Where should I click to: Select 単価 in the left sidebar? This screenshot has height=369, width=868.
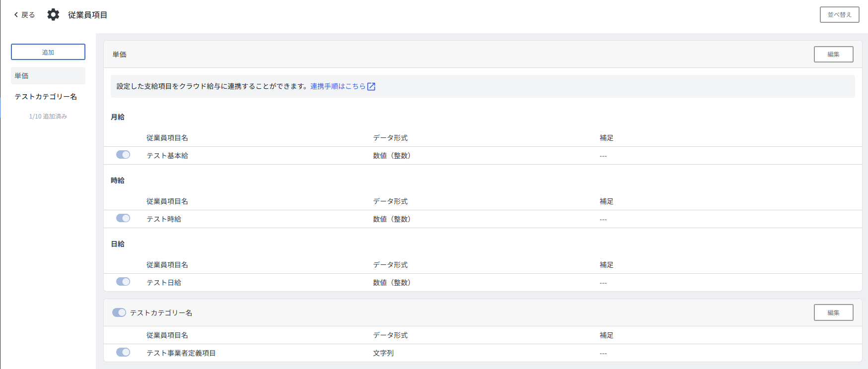(48, 76)
